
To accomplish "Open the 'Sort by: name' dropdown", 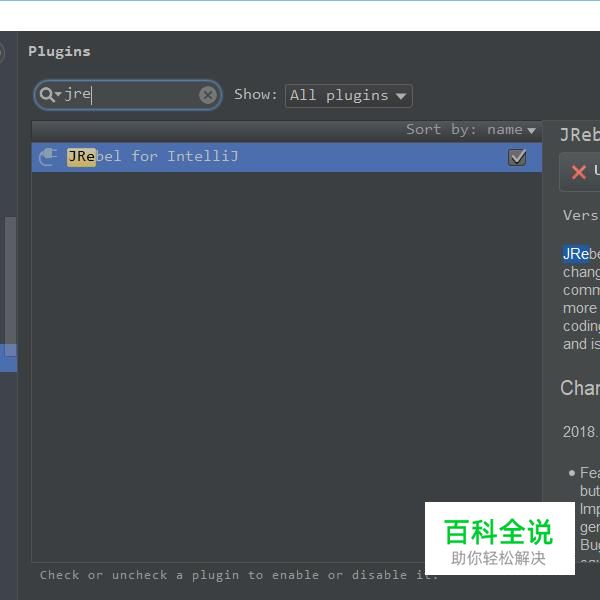I will (471, 130).
